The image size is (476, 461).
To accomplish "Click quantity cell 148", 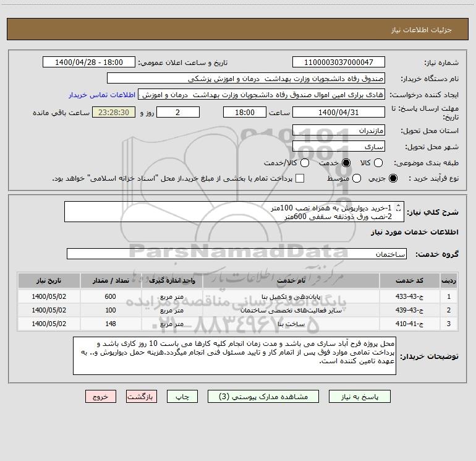I will [x=111, y=324].
